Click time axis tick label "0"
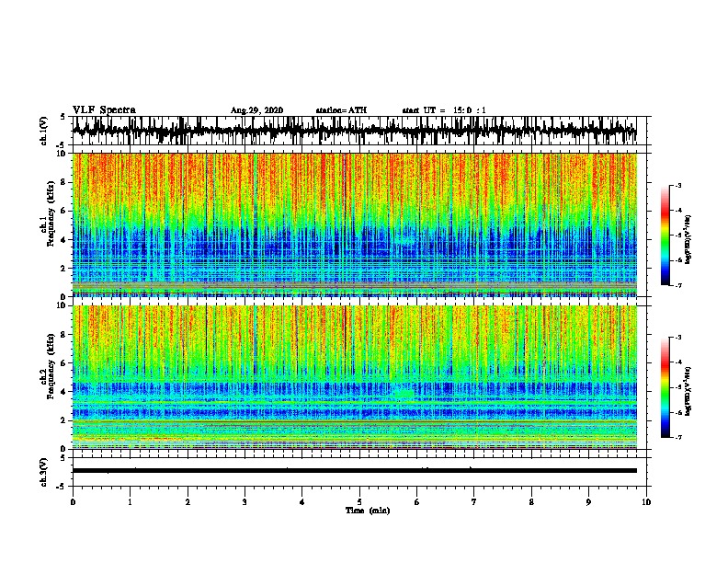The height and width of the screenshot is (563, 728). click(73, 502)
